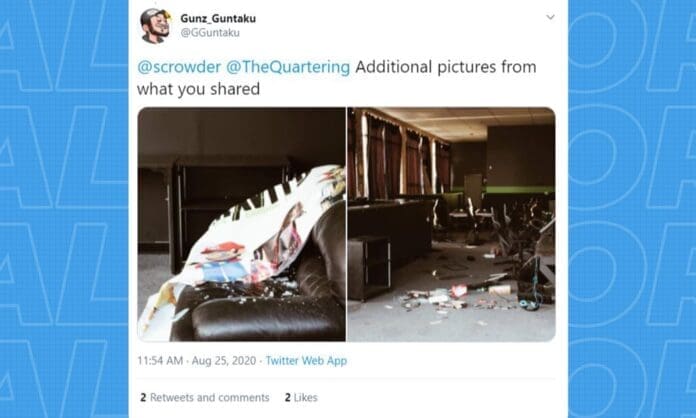Enlarge the right photo of the trashed room
This screenshot has width=696, height=418.
coord(451,224)
